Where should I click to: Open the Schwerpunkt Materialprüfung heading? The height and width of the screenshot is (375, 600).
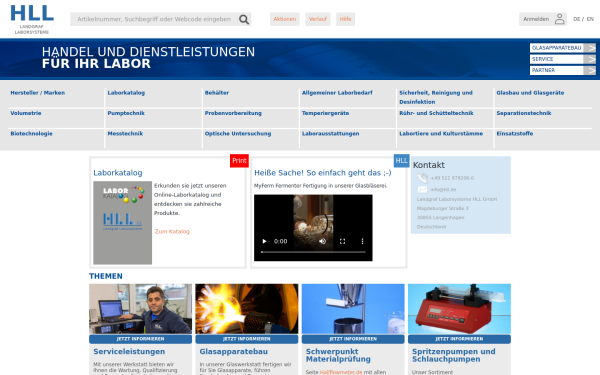click(x=338, y=355)
